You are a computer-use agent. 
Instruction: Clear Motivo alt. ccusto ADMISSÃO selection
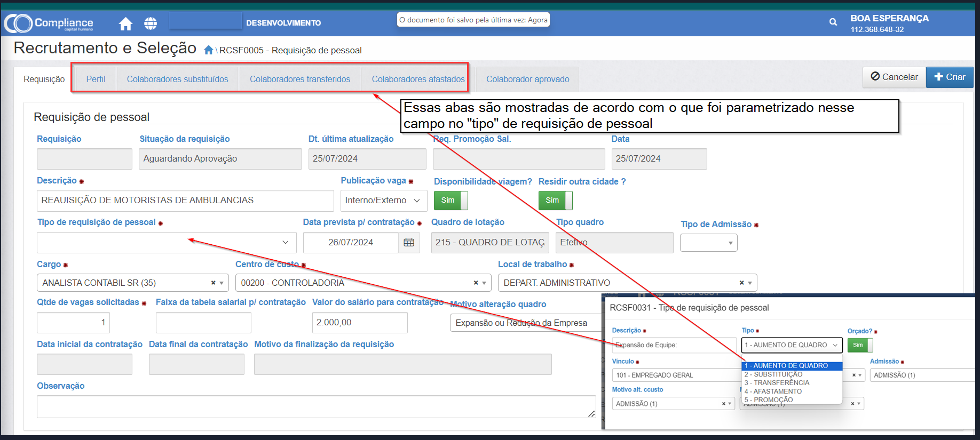point(724,404)
